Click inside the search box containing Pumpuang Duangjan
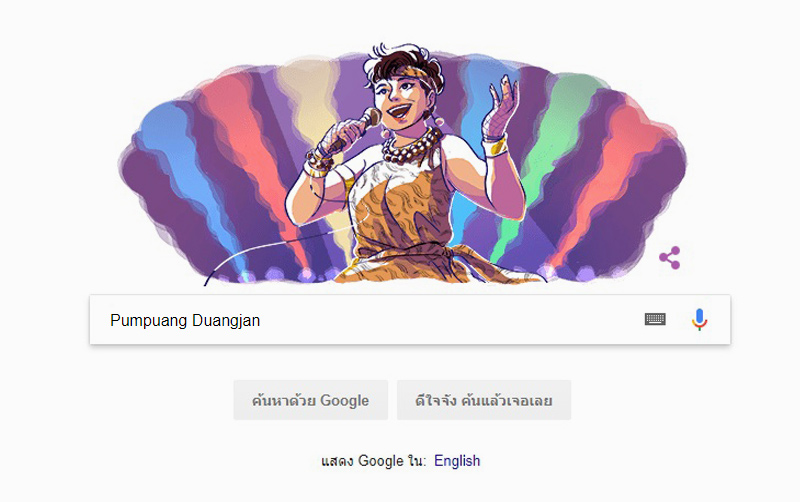 point(410,320)
